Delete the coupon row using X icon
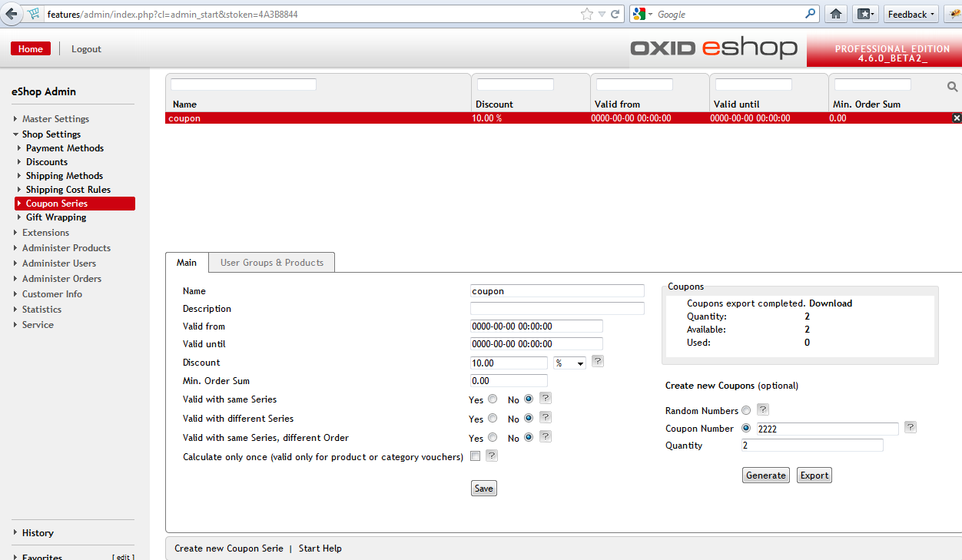 tap(957, 118)
